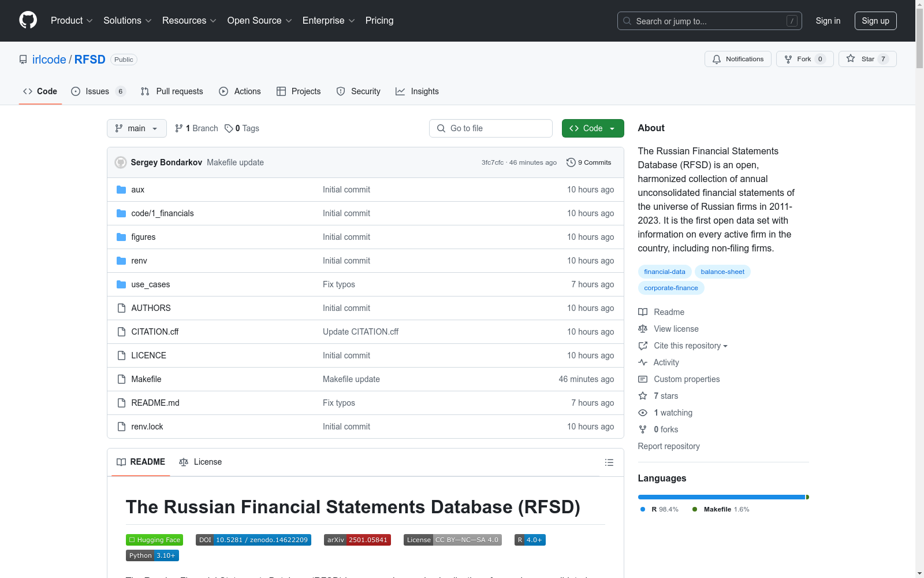924x578 pixels.
Task: Open README outline list icon
Action: [x=609, y=462]
